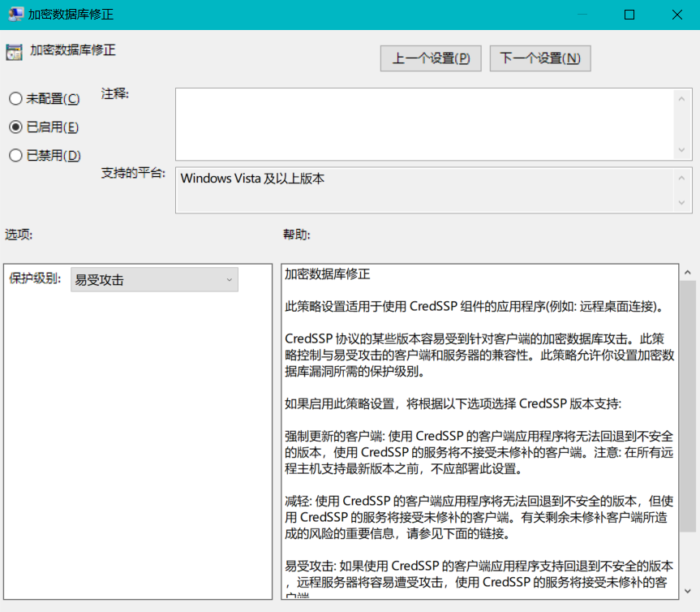The width and height of the screenshot is (700, 612).
Task: Maximize the 加密数据库修正 window
Action: pos(629,15)
